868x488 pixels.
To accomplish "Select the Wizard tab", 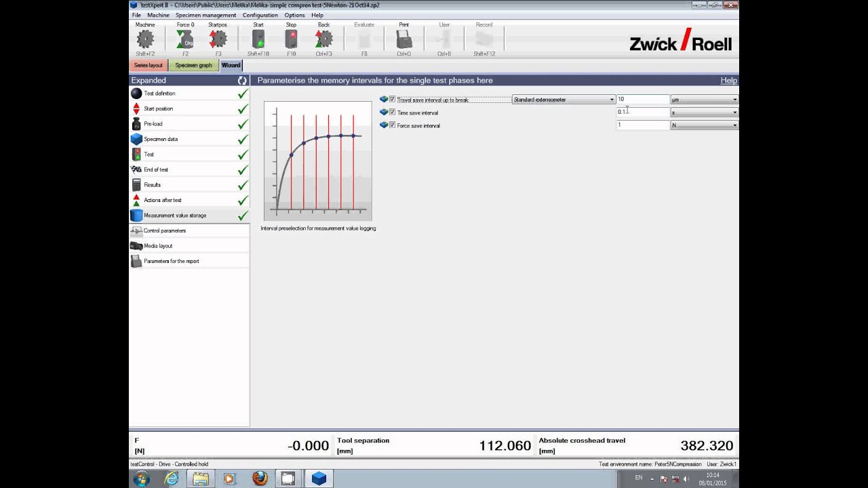I will point(231,65).
